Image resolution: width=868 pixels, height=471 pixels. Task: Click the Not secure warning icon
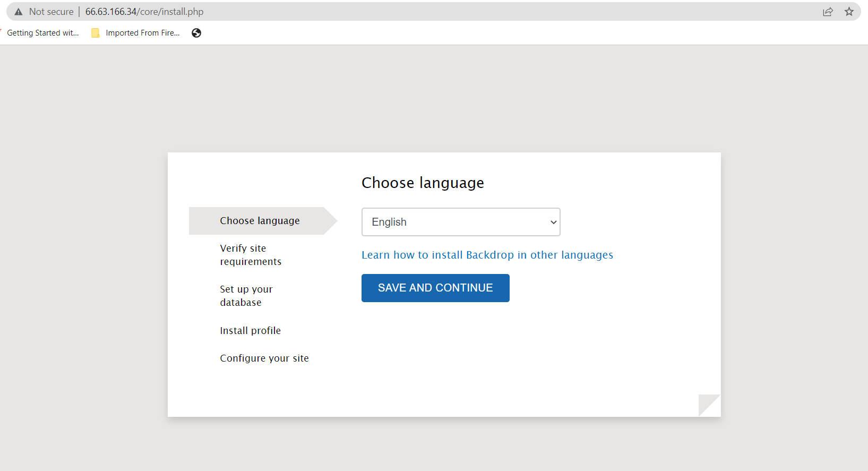click(19, 12)
